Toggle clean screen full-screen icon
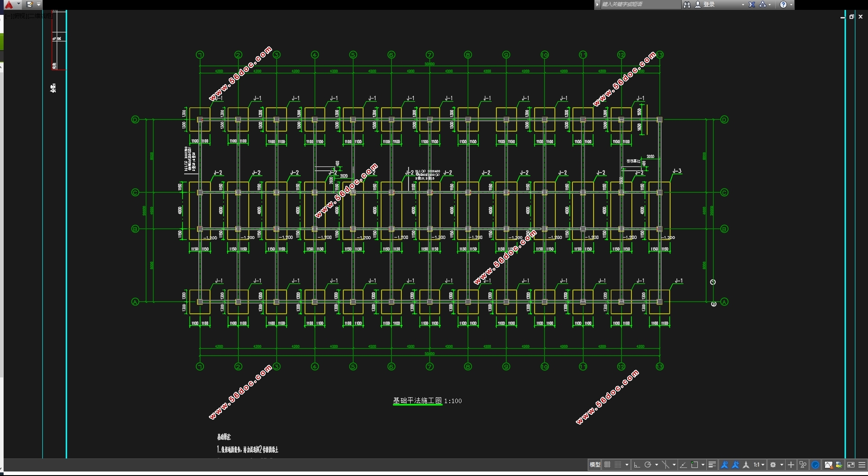 (x=851, y=465)
